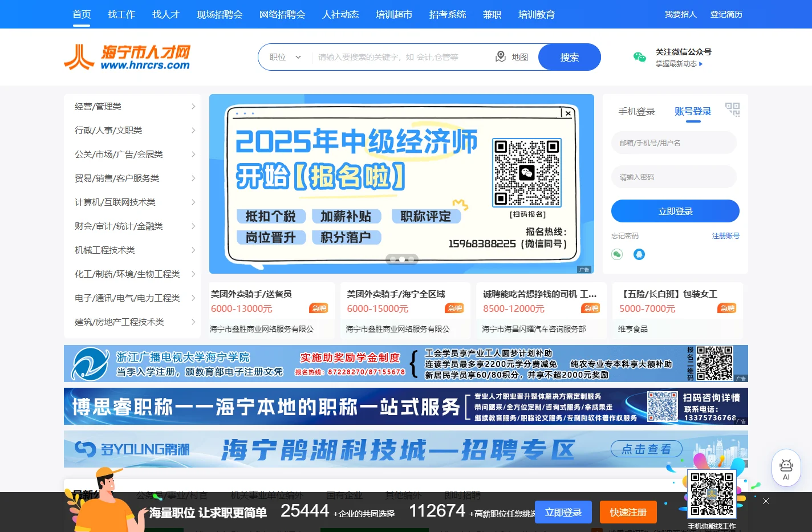Click the 地图 map search link
The image size is (812, 532).
click(x=520, y=57)
